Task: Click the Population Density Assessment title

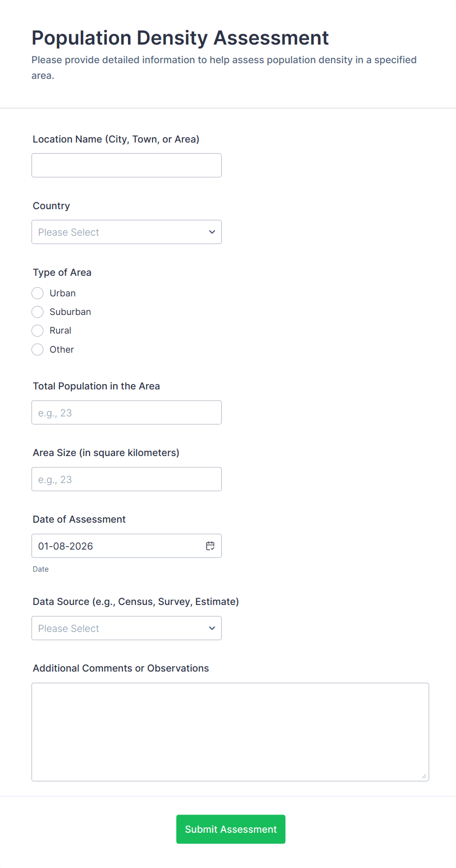Action: point(179,38)
